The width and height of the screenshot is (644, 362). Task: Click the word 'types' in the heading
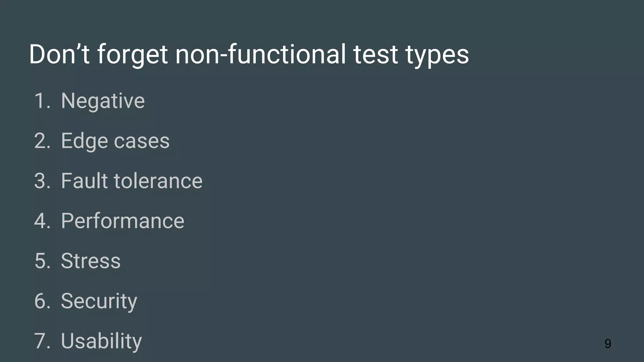437,55
